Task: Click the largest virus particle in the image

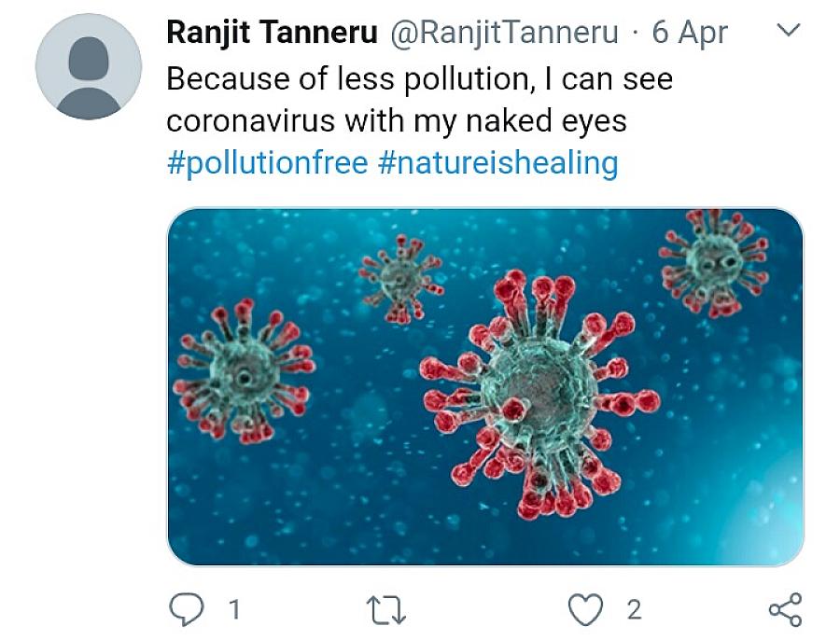Action: click(539, 395)
